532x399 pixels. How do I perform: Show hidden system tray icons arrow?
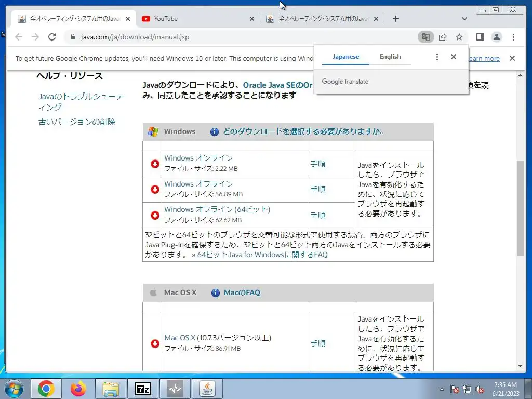442,389
